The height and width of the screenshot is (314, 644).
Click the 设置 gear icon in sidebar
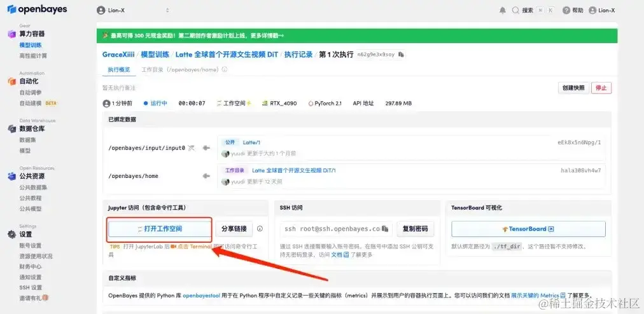pos(12,235)
